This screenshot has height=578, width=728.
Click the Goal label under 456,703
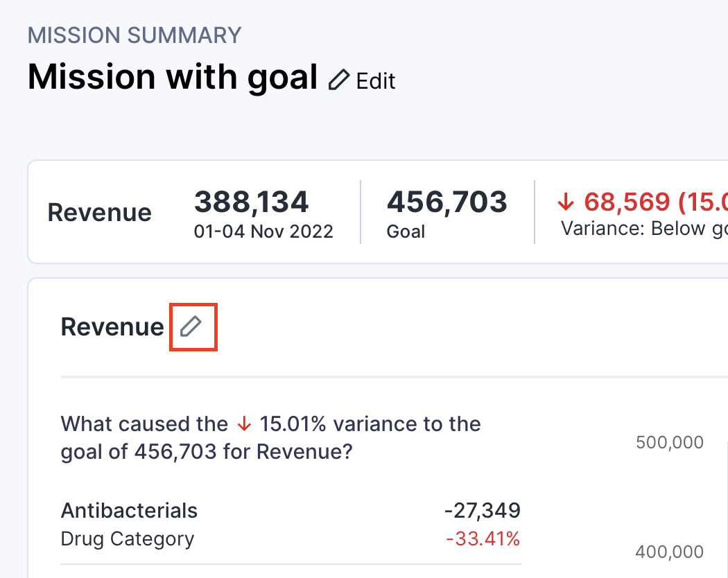pos(406,231)
